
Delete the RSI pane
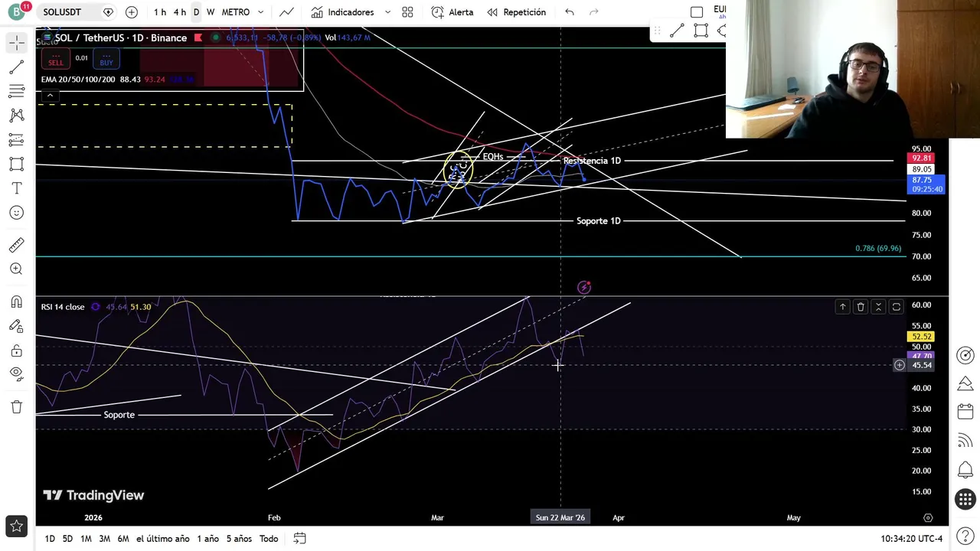pos(861,307)
